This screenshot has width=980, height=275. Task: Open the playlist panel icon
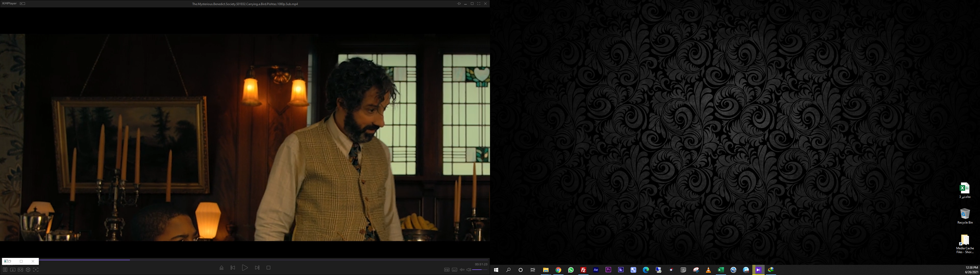coord(5,270)
